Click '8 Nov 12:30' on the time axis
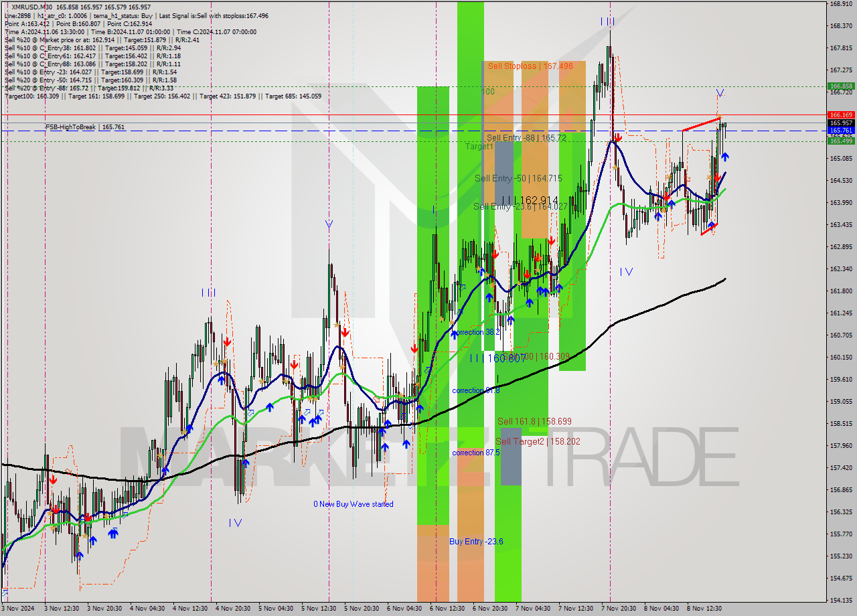The image size is (857, 616). click(705, 609)
